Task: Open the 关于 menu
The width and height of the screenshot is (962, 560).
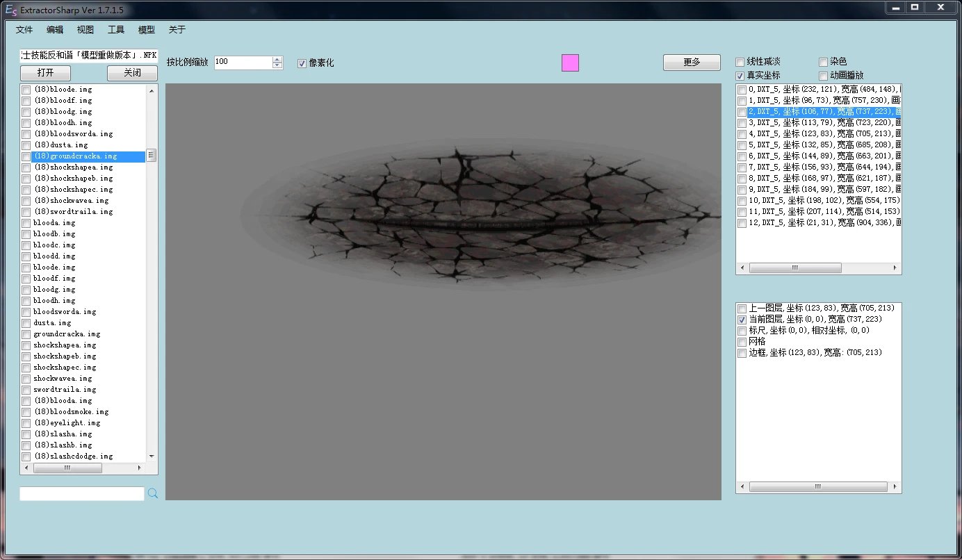Action: coord(177,30)
